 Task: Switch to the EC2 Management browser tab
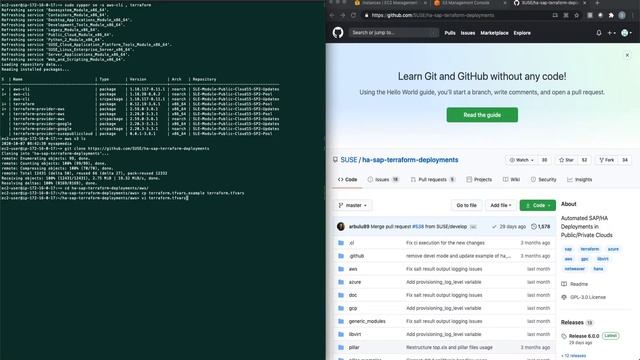pos(390,3)
